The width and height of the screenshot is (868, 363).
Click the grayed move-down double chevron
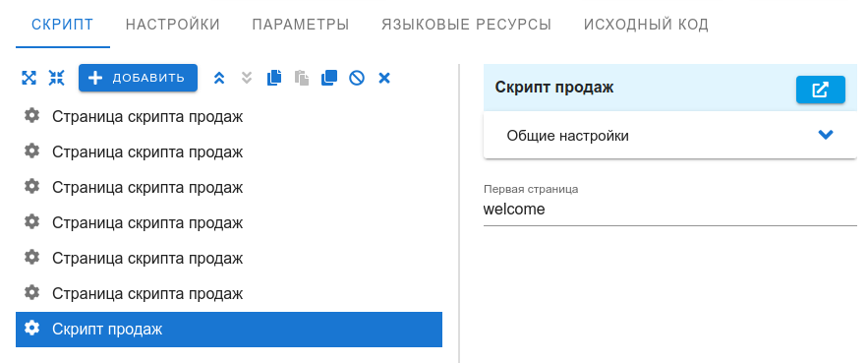247,78
